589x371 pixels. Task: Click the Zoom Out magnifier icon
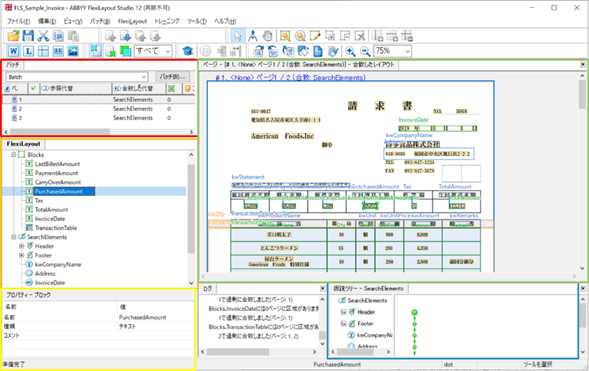click(x=365, y=51)
